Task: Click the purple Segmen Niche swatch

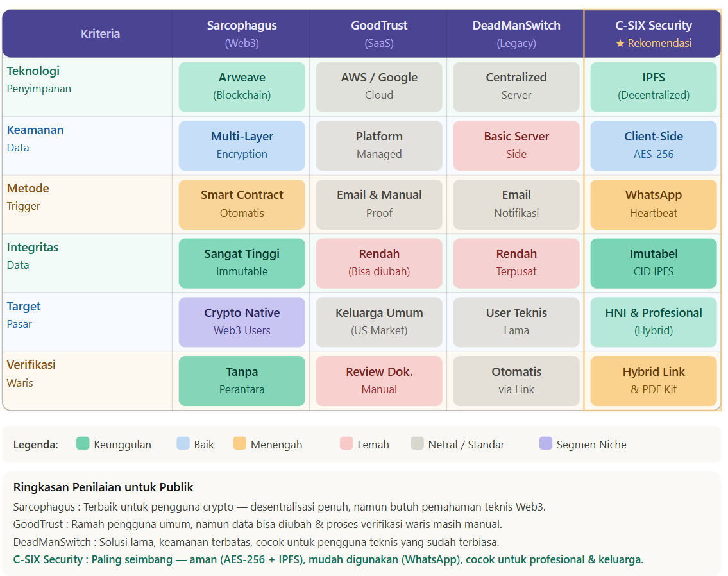Action: point(545,443)
